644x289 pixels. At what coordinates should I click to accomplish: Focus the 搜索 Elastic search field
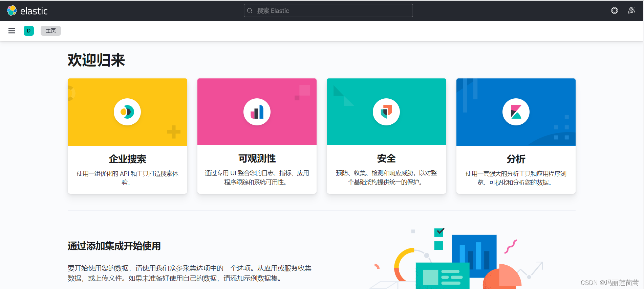(x=328, y=10)
